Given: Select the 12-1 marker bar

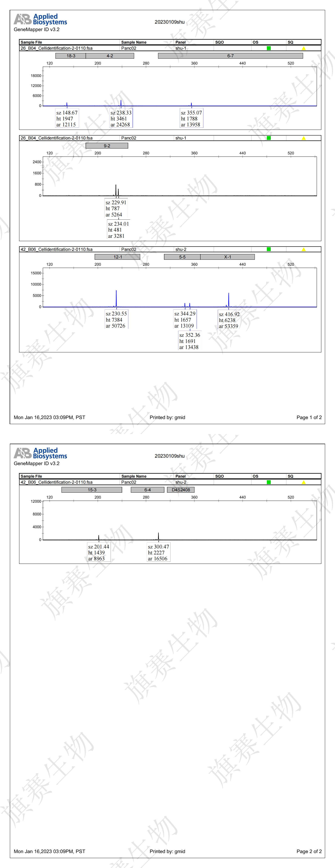Looking at the screenshot, I should tap(117, 257).
